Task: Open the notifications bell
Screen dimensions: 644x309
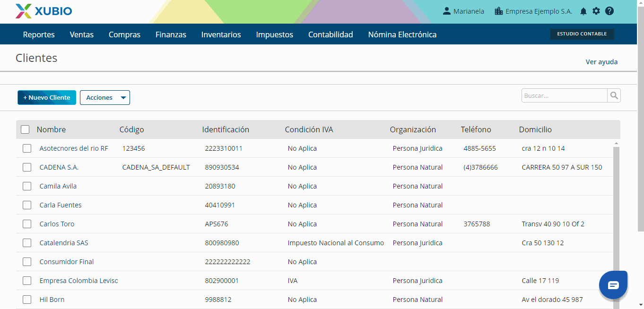Action: point(583,11)
